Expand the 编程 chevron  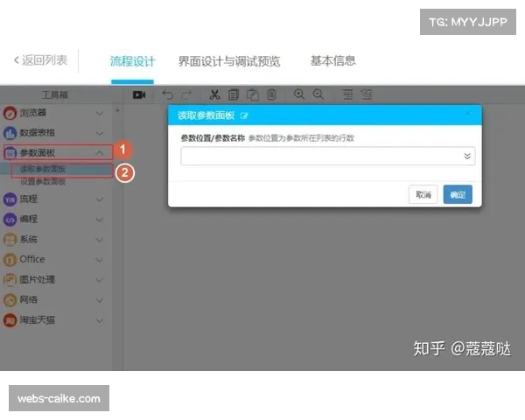point(100,220)
